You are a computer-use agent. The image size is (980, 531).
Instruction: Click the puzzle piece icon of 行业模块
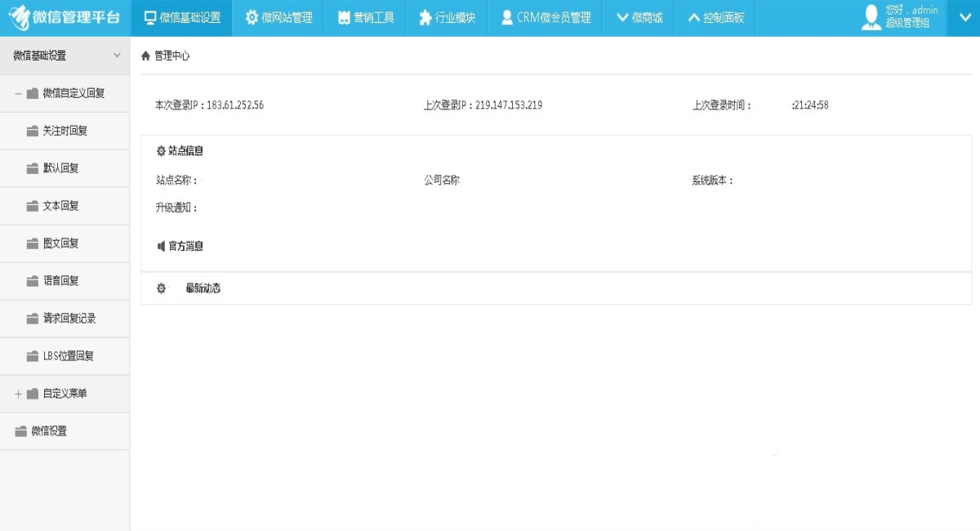425,17
